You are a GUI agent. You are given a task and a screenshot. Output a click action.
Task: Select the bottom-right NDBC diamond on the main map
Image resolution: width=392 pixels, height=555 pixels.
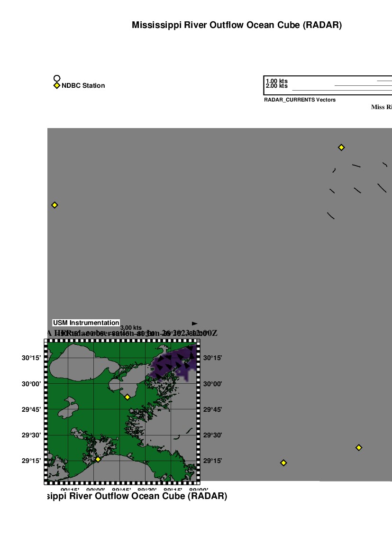click(359, 447)
